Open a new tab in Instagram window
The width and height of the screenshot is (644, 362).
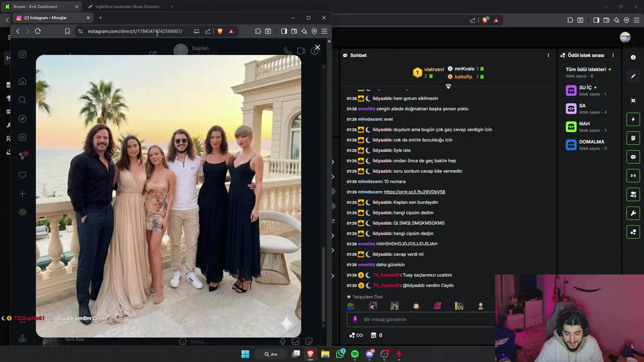click(x=100, y=18)
